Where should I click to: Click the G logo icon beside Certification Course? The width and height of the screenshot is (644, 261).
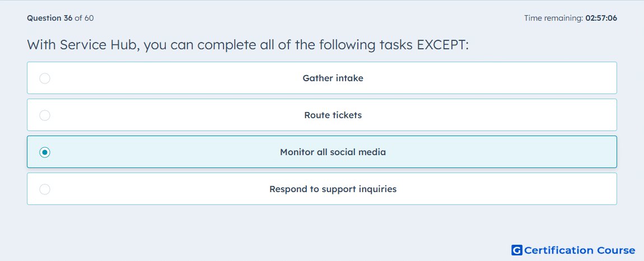tap(517, 250)
